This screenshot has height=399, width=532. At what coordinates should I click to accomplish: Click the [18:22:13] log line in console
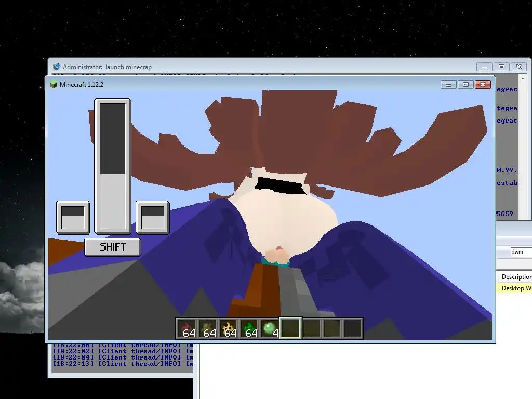pyautogui.click(x=123, y=364)
